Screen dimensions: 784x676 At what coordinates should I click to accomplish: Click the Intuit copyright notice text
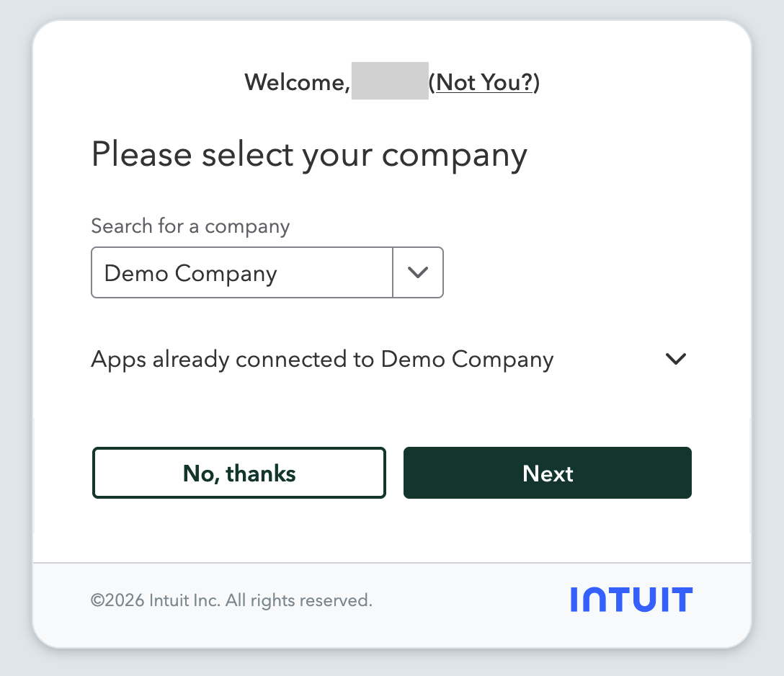point(231,600)
